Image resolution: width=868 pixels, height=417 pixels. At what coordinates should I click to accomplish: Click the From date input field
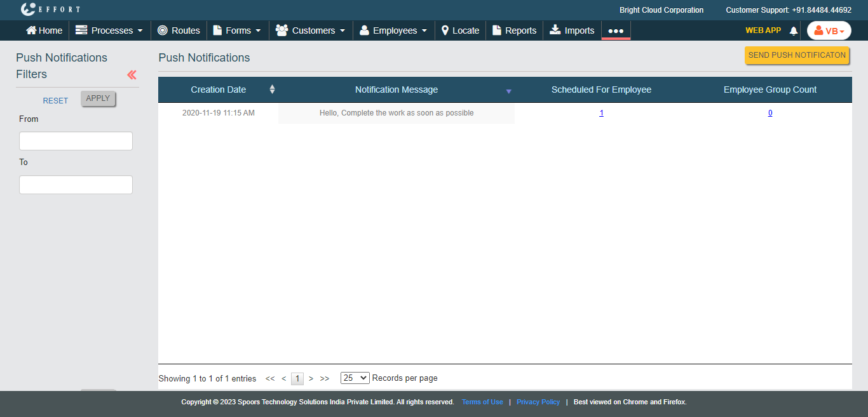click(x=76, y=141)
